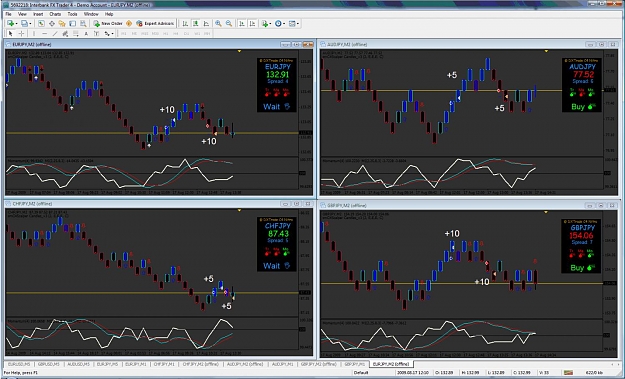Move the CHFJPY chart shift triangle marker
625x379 pixels.
point(239,210)
